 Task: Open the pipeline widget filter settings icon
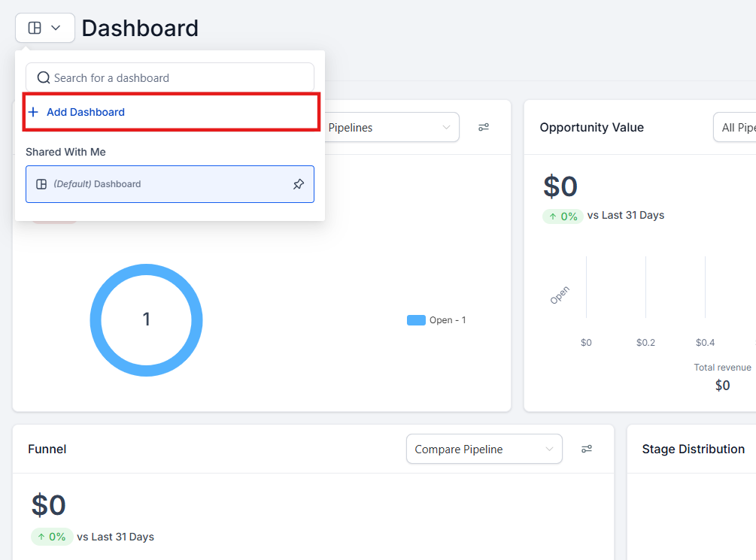pyautogui.click(x=484, y=127)
